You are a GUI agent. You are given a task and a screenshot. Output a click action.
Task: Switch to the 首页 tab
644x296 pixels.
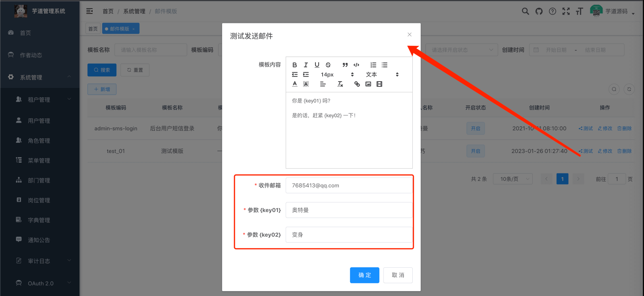coord(93,29)
